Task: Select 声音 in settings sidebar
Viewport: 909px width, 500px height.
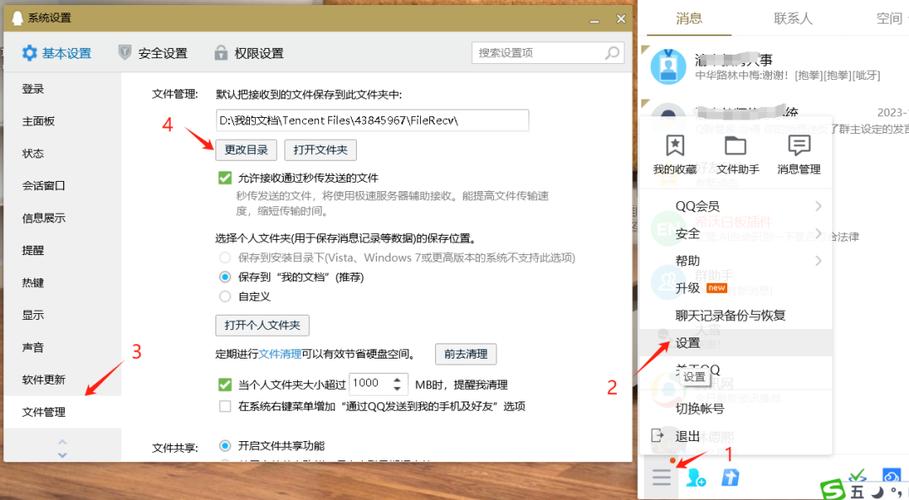Action: [x=33, y=347]
